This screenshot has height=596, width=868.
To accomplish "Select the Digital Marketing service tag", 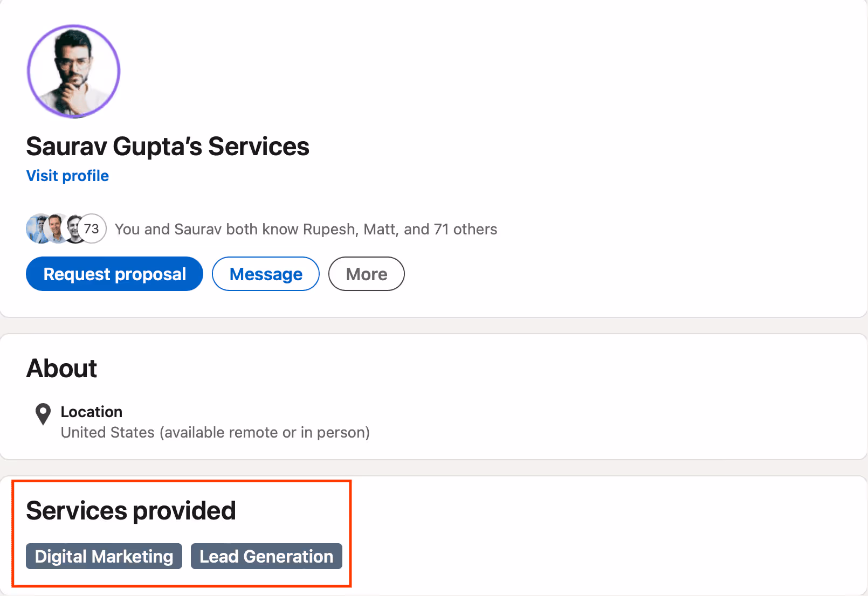I will tap(104, 556).
